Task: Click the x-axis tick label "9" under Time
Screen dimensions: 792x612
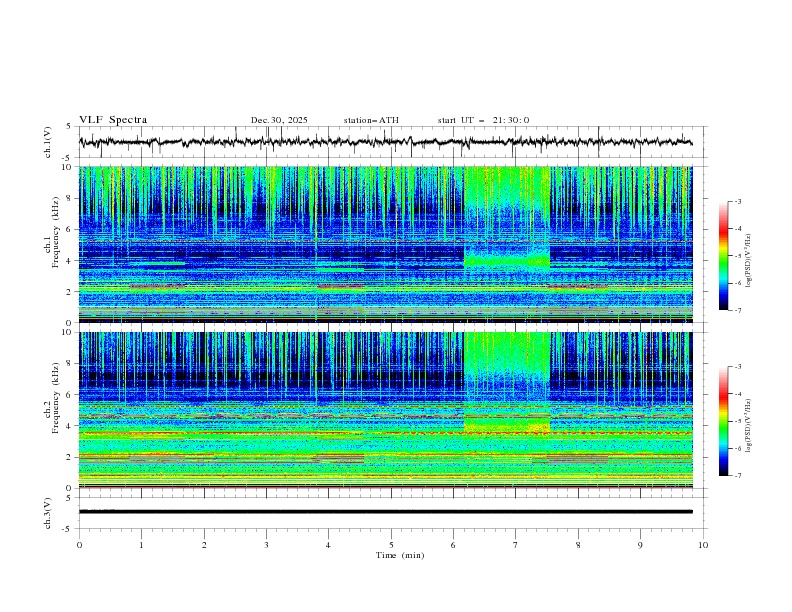Action: [x=640, y=545]
